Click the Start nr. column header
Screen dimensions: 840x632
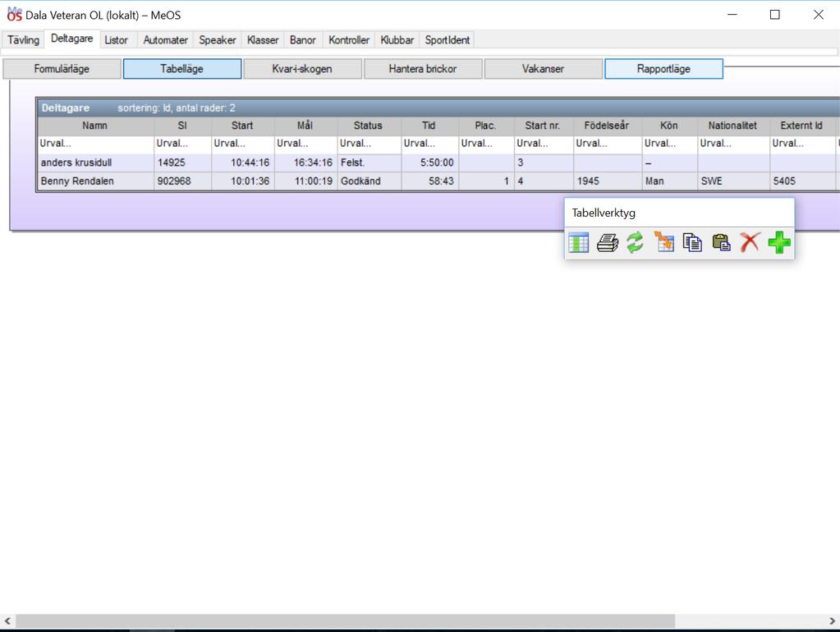click(x=544, y=126)
